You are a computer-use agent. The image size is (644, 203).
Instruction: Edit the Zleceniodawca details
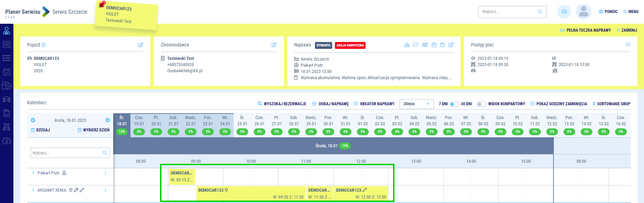(274, 45)
